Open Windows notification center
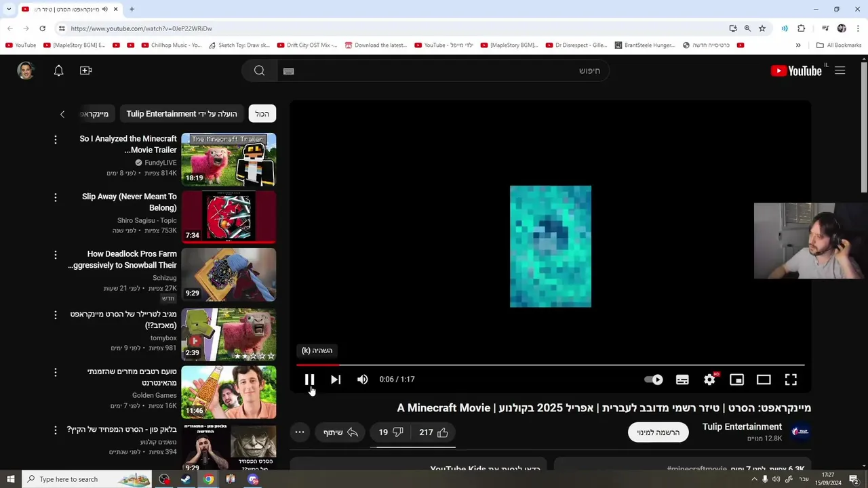The image size is (868, 488). (854, 479)
